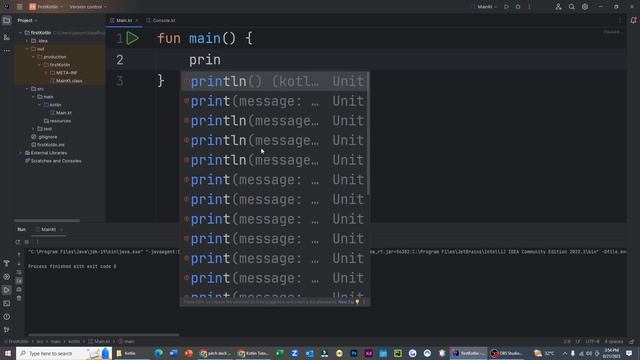
Task: Click scroll down arrow in run console
Action: 19,263
